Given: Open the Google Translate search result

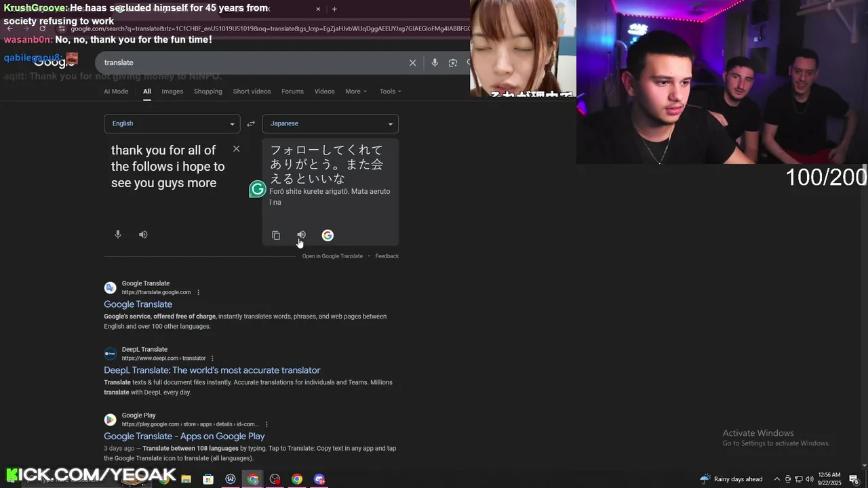Looking at the screenshot, I should click(138, 304).
